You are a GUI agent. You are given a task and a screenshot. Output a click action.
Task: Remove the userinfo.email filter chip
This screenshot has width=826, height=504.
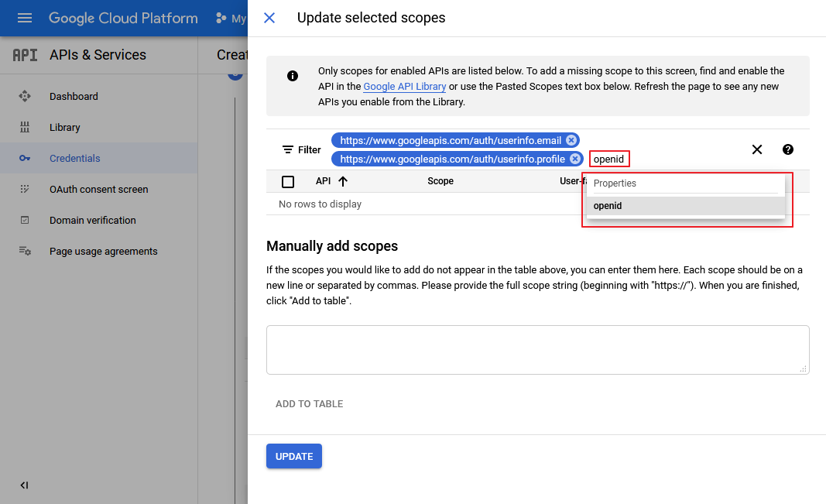point(571,140)
